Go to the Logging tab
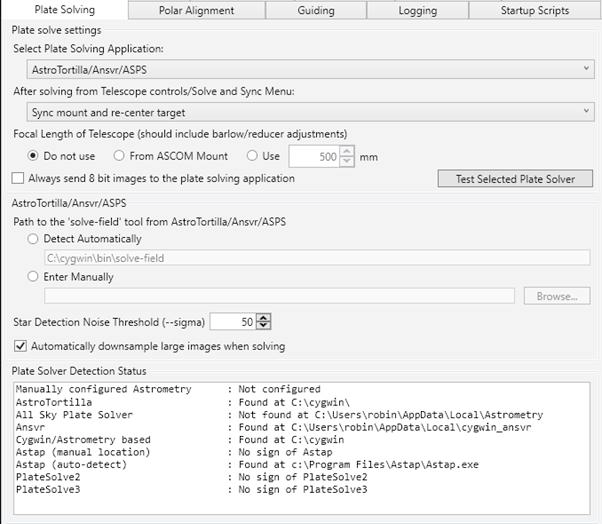Image resolution: width=602 pixels, height=524 pixels. [x=417, y=10]
